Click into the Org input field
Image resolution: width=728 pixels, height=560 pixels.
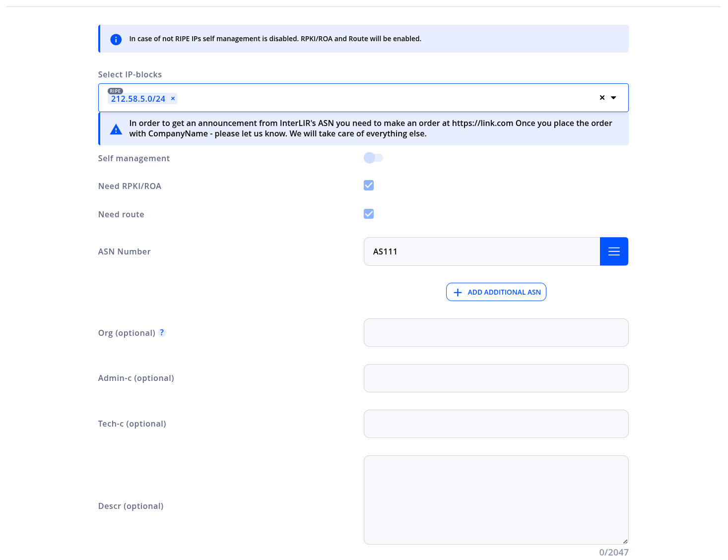496,333
